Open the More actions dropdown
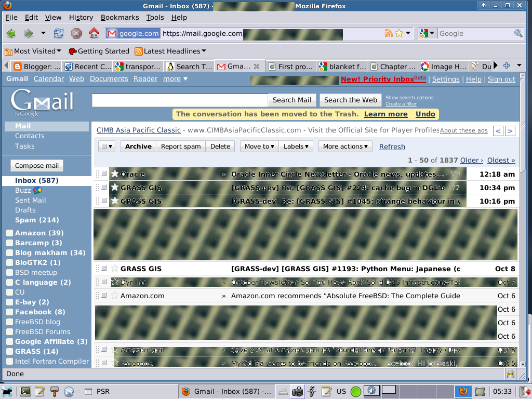Viewport: 532px width, 399px height. pyautogui.click(x=345, y=146)
